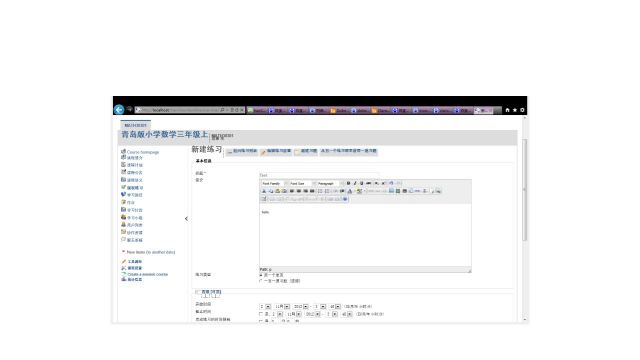Screen dimensions: 640x360
Task: Open the Paragraph format dropdown
Action: pyautogui.click(x=330, y=184)
